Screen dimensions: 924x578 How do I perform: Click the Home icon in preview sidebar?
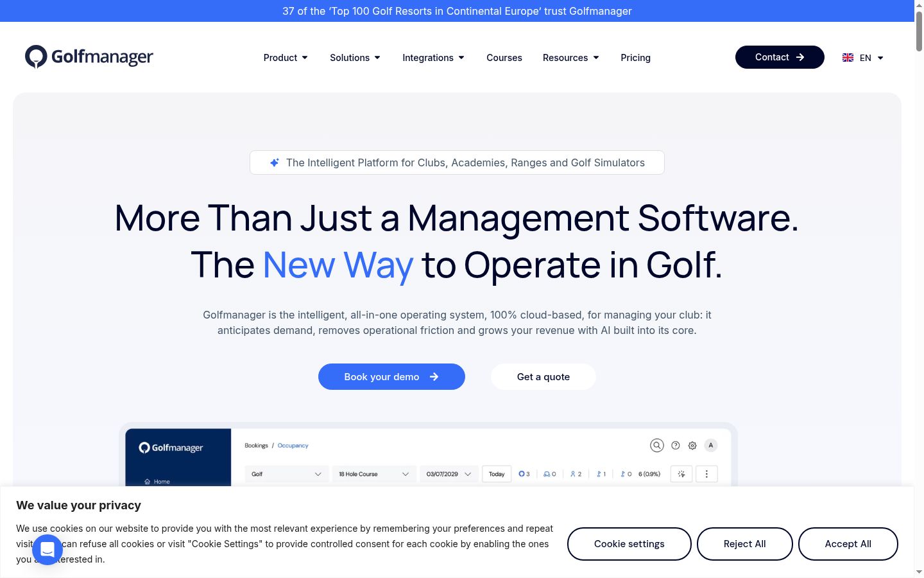[x=148, y=481]
